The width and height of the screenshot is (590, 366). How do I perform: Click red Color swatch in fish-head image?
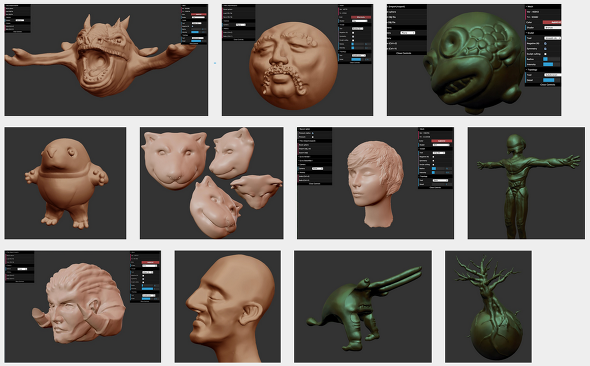coord(552,23)
